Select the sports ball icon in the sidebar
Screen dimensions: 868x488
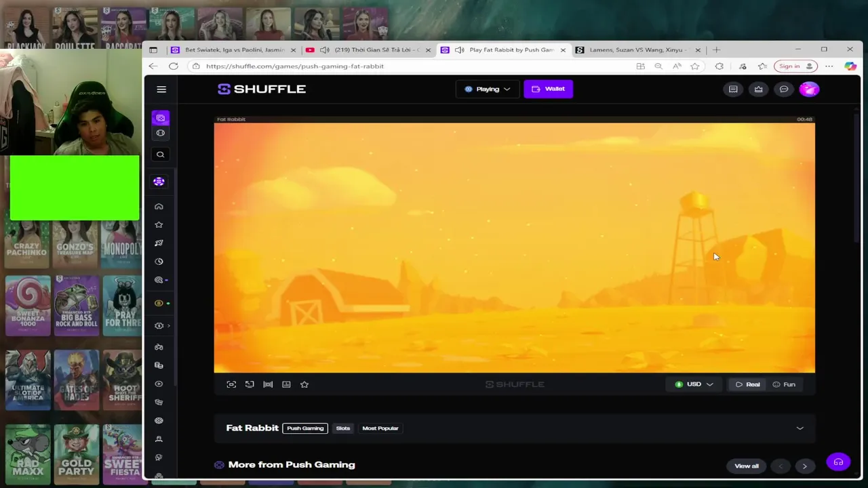click(161, 133)
